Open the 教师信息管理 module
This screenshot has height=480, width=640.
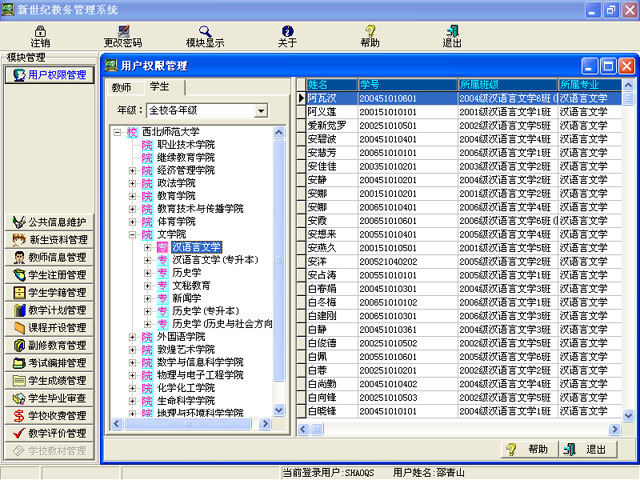(x=49, y=257)
